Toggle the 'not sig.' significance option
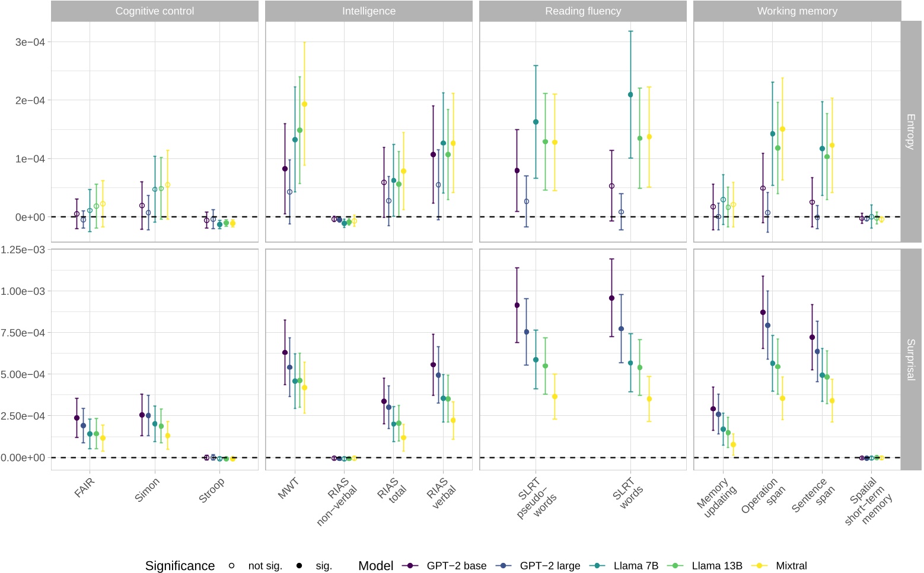924x573 pixels. click(231, 565)
